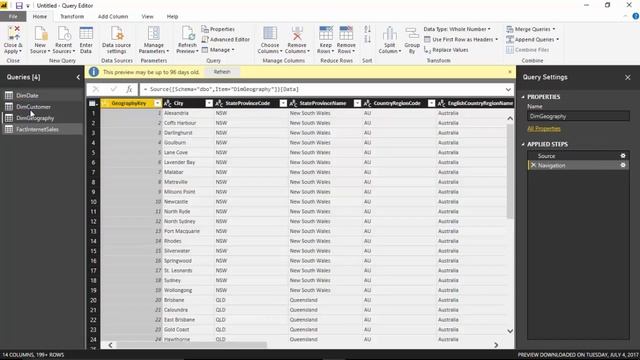Click the query Name input field

tap(578, 116)
